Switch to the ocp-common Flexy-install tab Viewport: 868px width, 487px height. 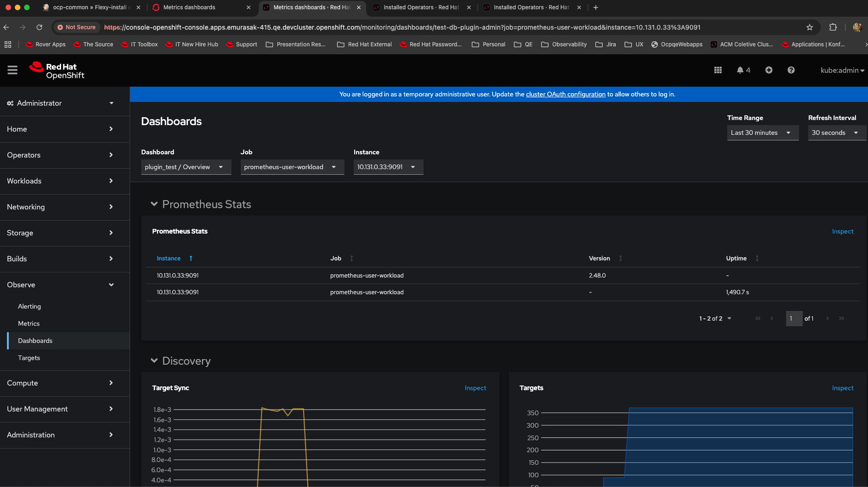tap(90, 7)
